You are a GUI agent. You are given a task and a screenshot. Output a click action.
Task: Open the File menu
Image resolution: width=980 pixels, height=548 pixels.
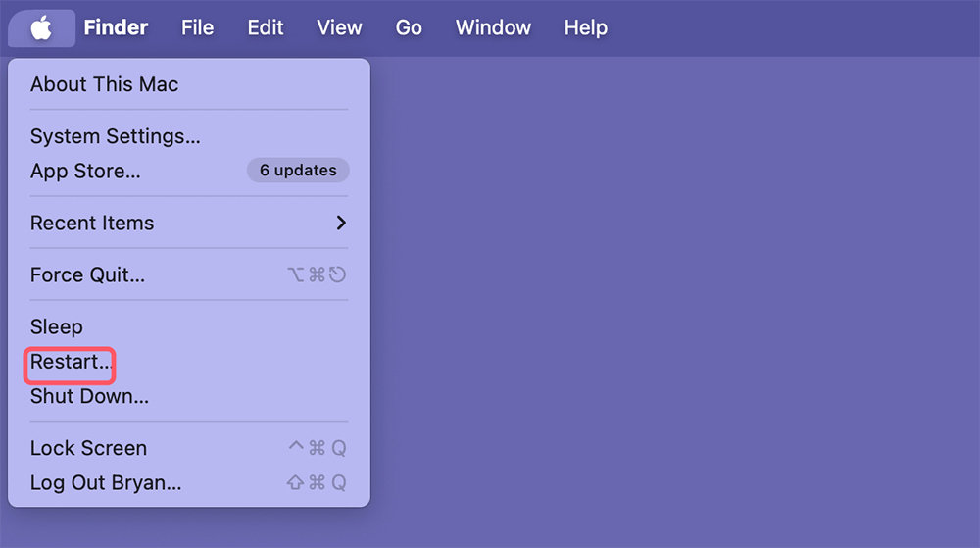point(197,27)
